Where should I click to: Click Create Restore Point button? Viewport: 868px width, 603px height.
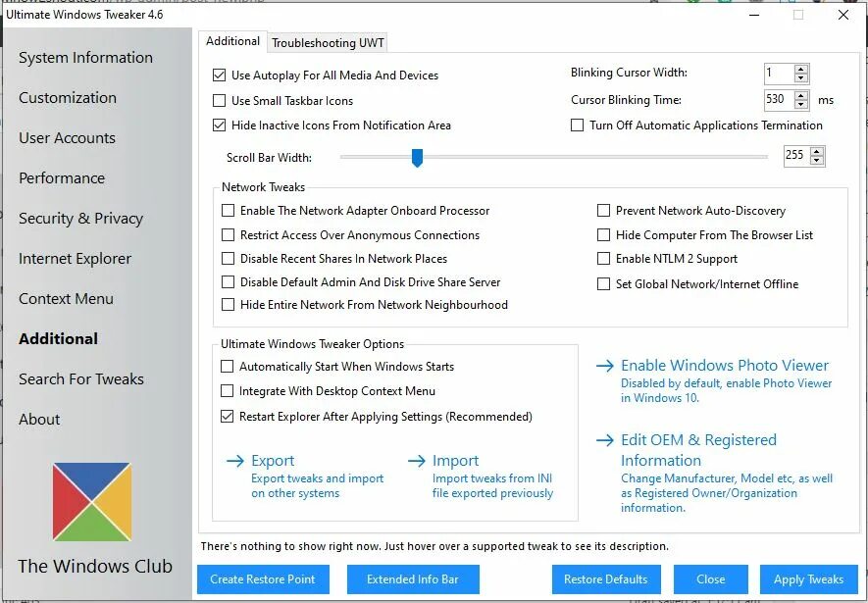pyautogui.click(x=263, y=579)
